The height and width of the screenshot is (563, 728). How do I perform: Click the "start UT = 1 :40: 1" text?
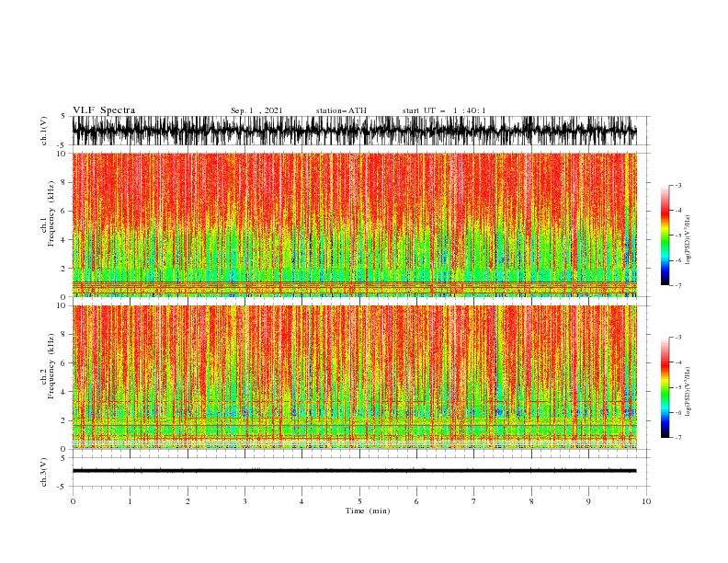[x=444, y=110]
